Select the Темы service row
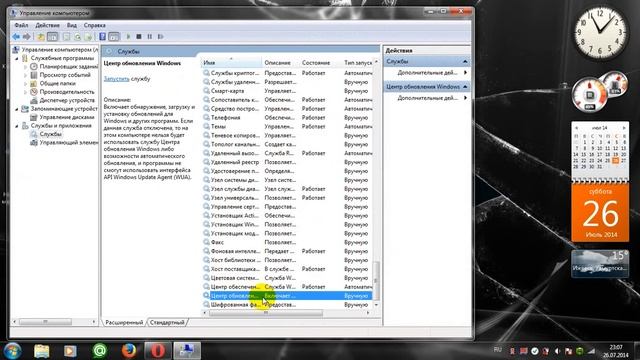 287,127
